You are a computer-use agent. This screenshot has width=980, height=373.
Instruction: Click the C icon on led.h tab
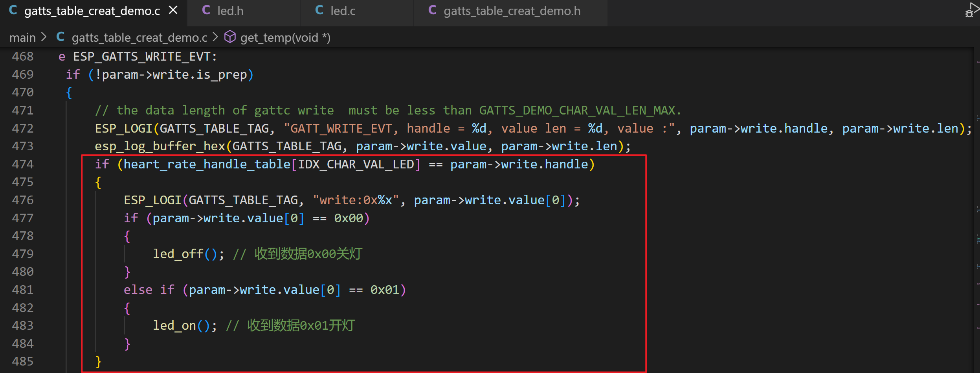pos(206,10)
